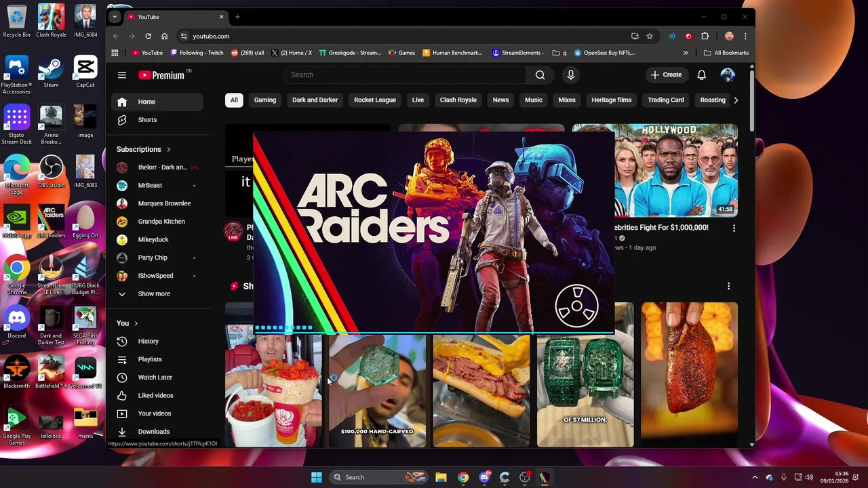Select the Dark and Darker chip
Screen dimensions: 868x488
point(315,100)
